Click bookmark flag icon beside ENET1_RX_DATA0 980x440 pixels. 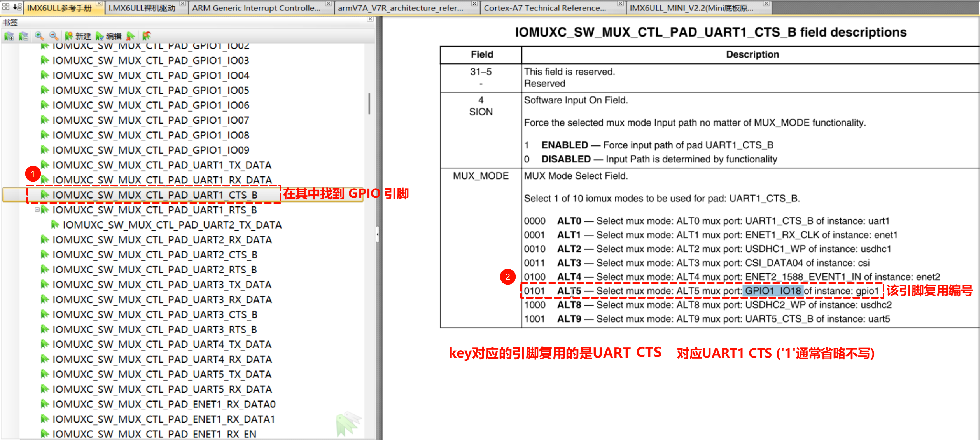tap(45, 404)
